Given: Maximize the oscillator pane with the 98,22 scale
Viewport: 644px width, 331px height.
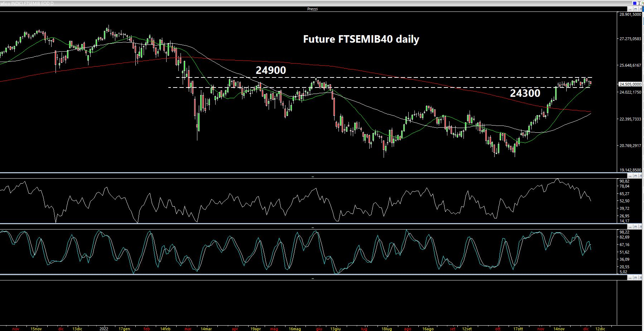Looking at the screenshot, I should tap(635, 227).
